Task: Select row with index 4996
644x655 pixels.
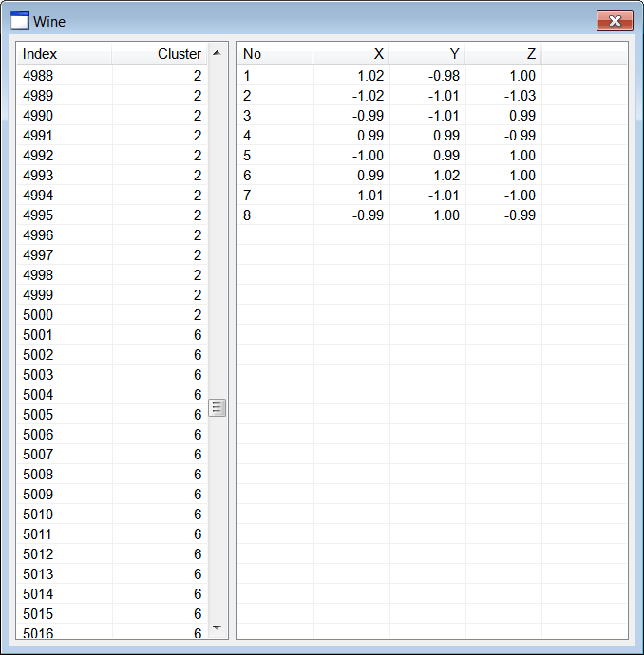Action: tap(112, 235)
